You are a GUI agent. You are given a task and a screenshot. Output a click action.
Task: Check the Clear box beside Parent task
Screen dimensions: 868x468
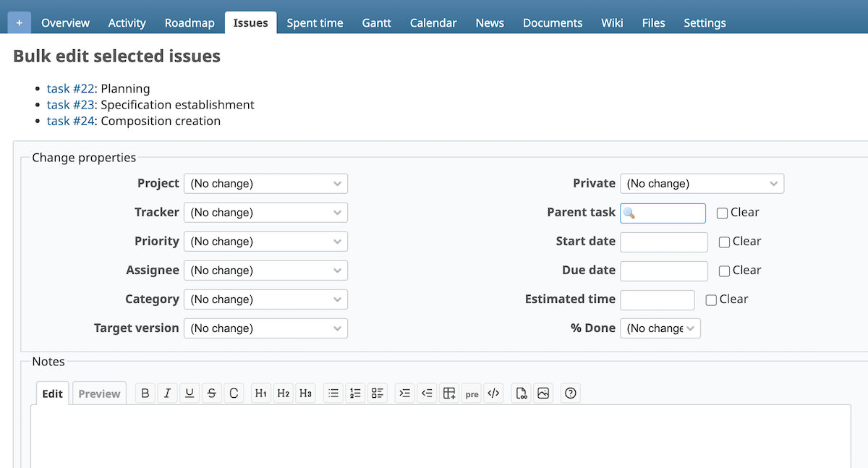(721, 212)
